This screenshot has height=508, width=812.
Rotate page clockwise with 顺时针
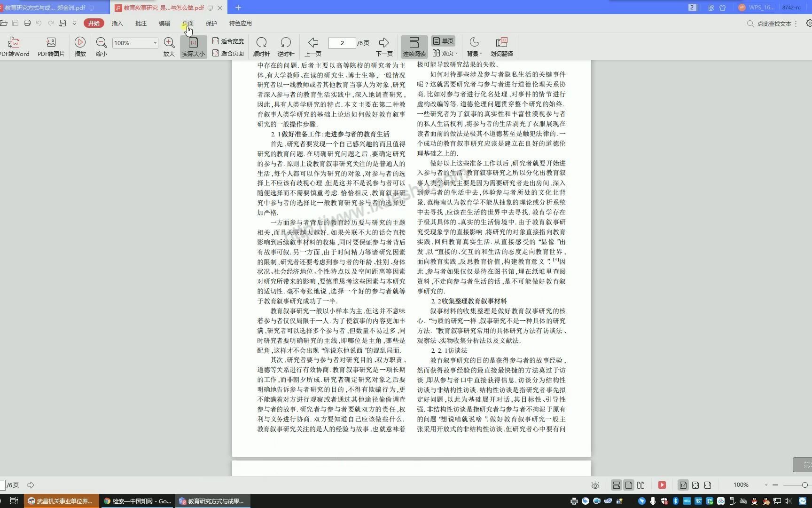(x=262, y=47)
